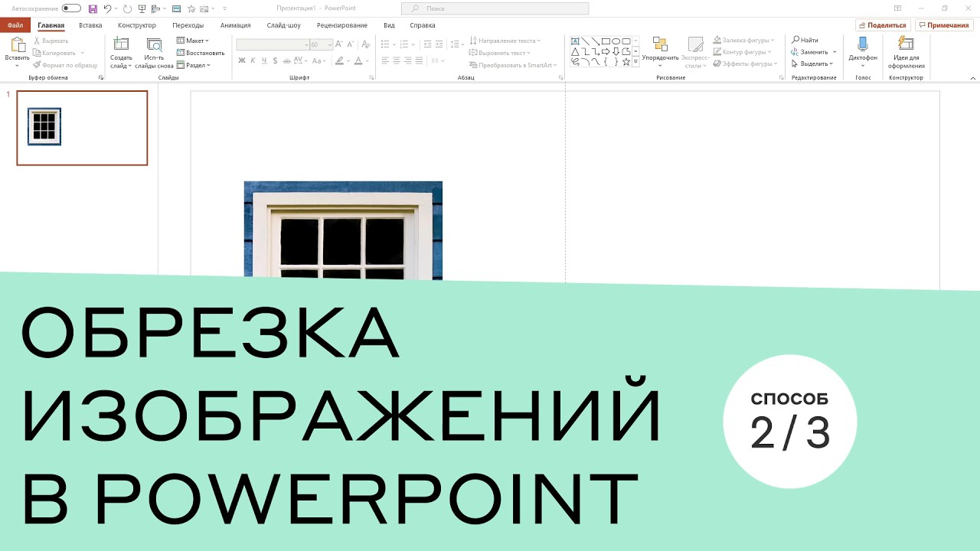Click Преобразовать в SmartArt
The image size is (980, 551).
point(512,65)
